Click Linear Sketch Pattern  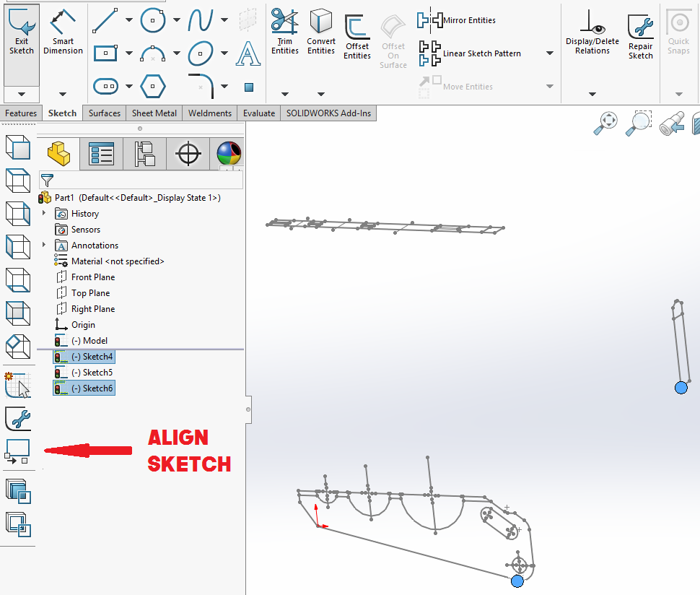pos(470,53)
